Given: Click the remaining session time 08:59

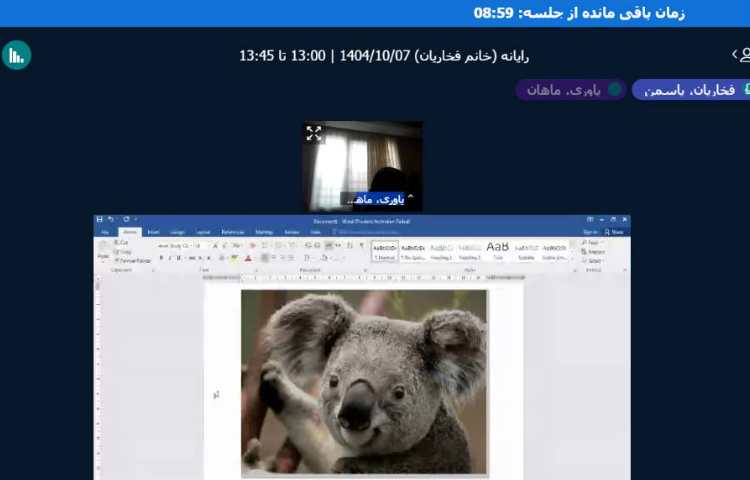Looking at the screenshot, I should 493,13.
